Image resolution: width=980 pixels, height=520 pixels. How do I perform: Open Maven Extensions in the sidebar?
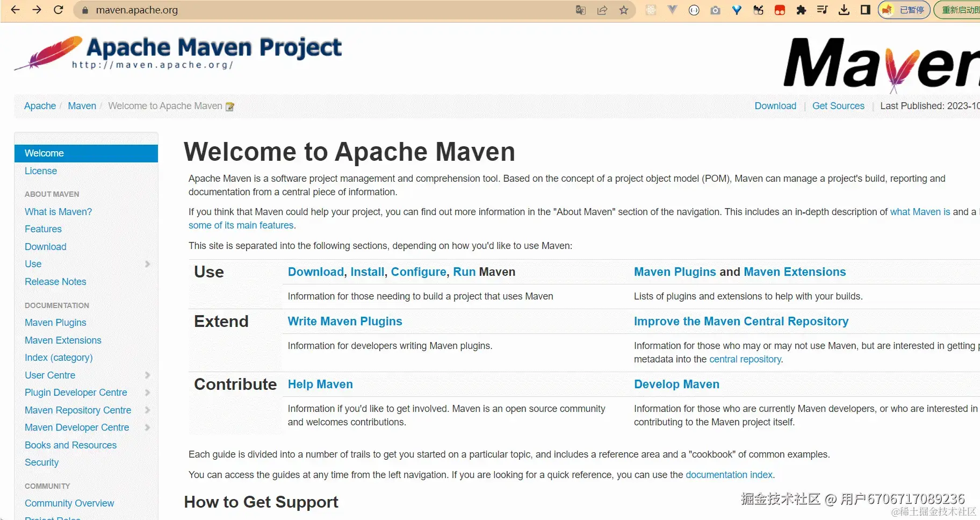click(x=63, y=340)
